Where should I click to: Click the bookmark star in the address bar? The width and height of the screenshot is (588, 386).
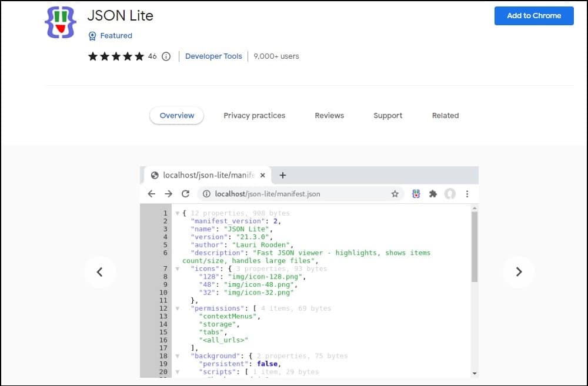click(395, 194)
